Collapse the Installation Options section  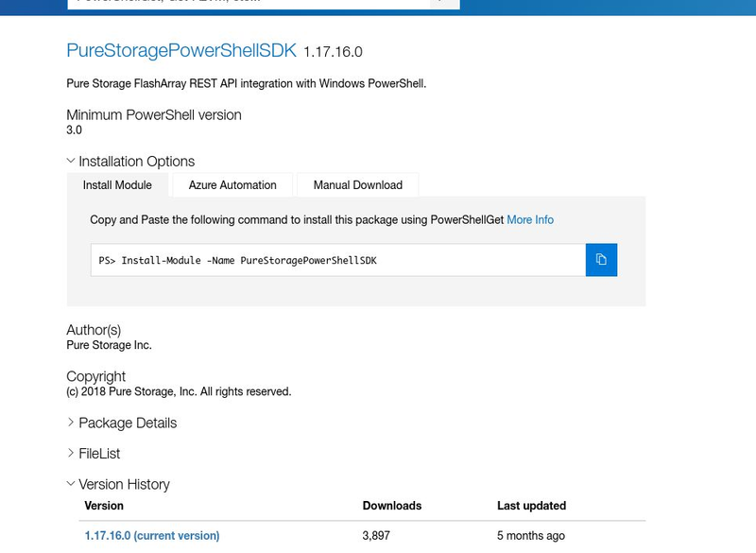[x=130, y=161]
